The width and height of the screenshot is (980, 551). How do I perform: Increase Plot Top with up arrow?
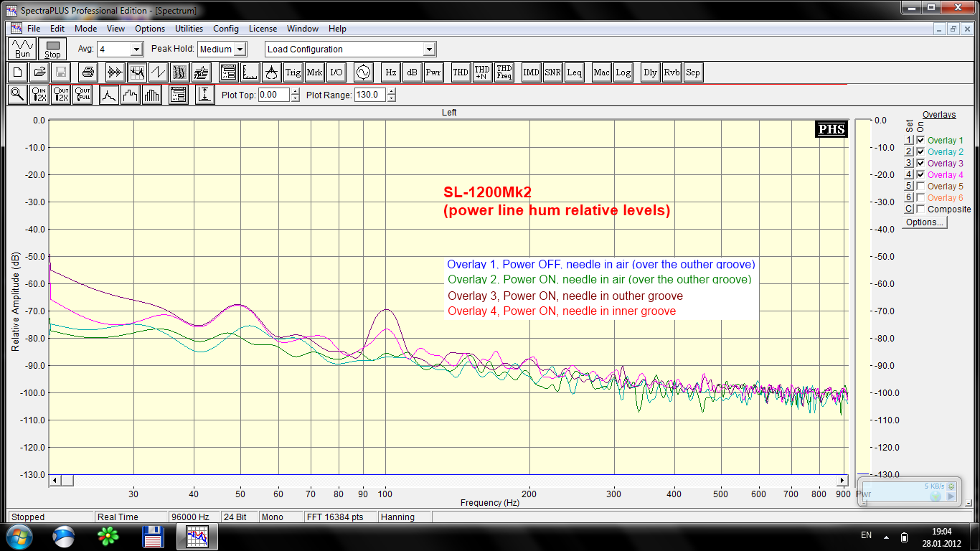(296, 91)
